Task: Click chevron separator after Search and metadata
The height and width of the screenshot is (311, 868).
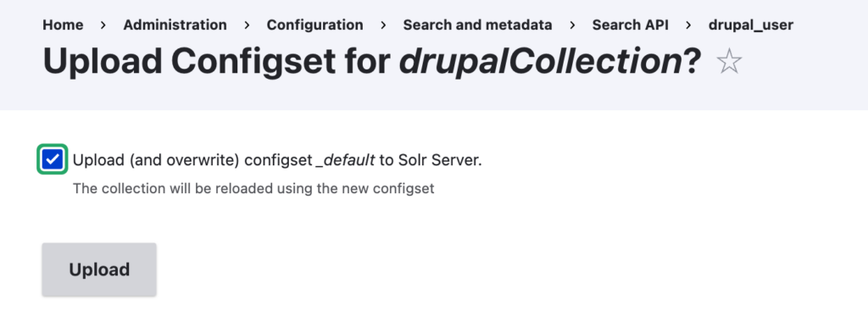Action: coord(572,25)
